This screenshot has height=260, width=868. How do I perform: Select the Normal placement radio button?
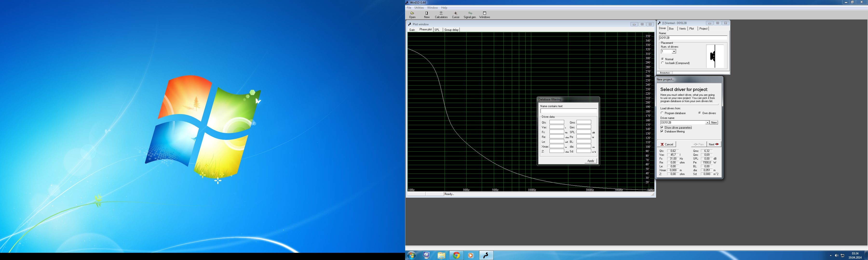[663, 59]
